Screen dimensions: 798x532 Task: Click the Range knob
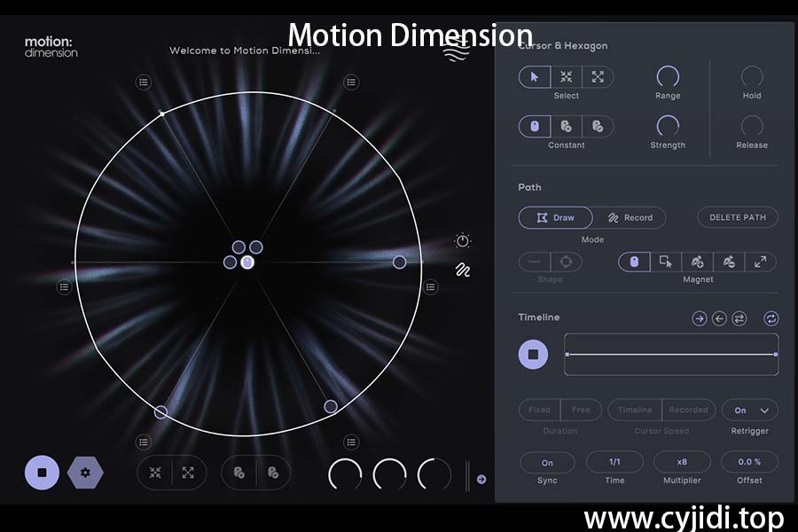(668, 76)
